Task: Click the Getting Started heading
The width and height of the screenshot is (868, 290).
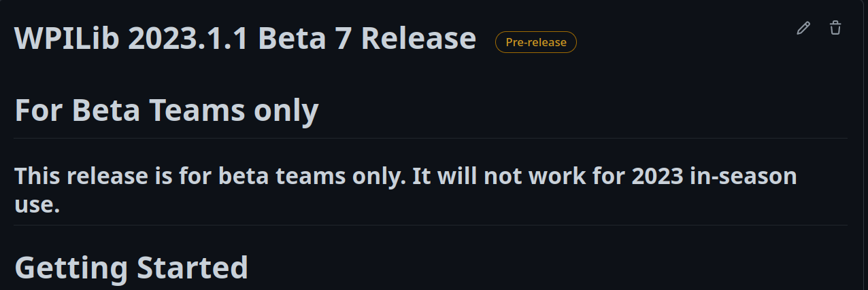Action: tap(131, 268)
